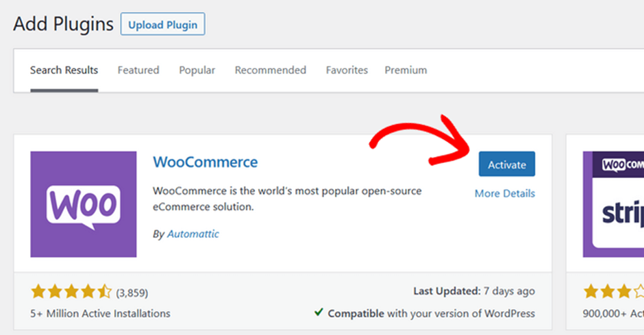Visit the Automattic author link
This screenshot has width=644, height=335.
coord(193,234)
